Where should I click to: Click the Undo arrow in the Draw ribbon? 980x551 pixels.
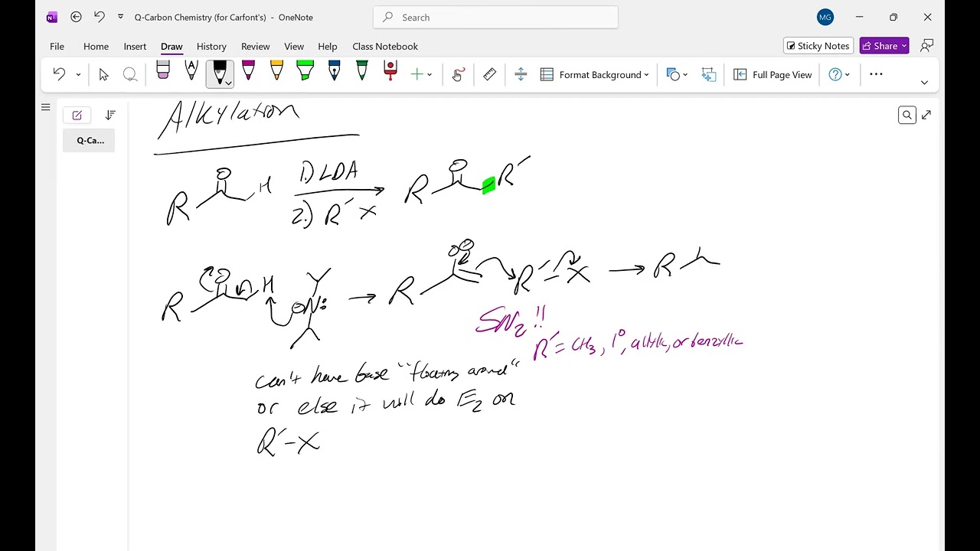(x=59, y=74)
